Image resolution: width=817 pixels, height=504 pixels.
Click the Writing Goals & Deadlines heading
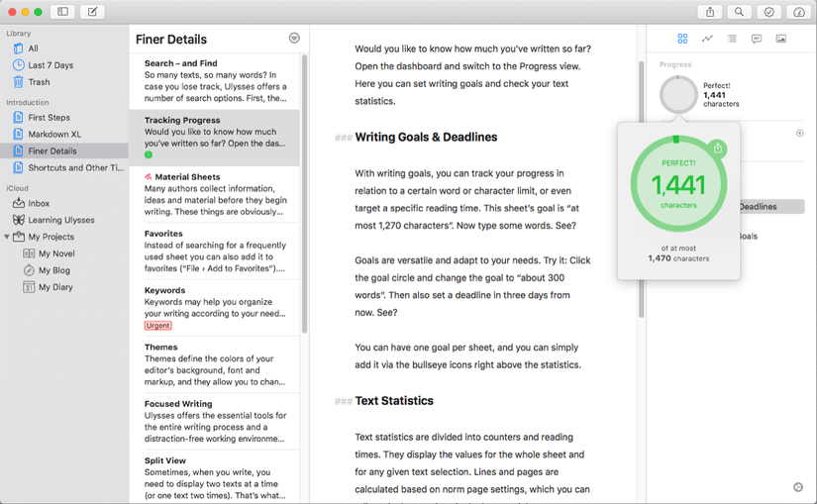426,137
